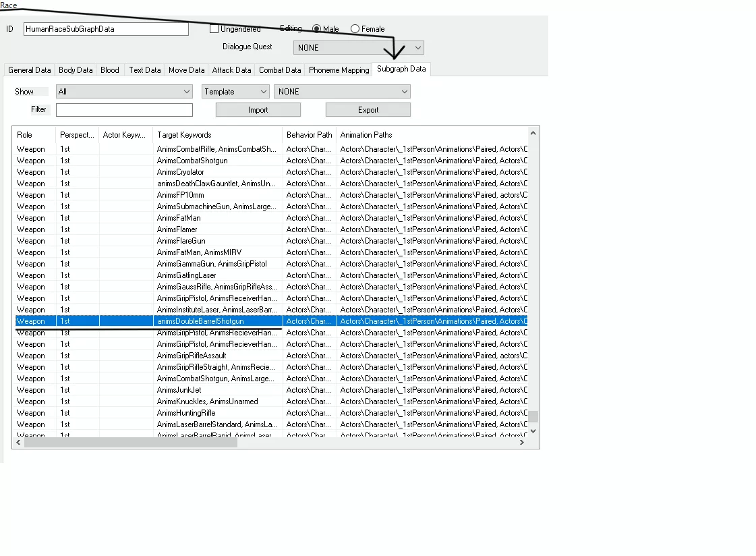
Task: Sort by the Target Keywords column header
Action: (x=217, y=135)
